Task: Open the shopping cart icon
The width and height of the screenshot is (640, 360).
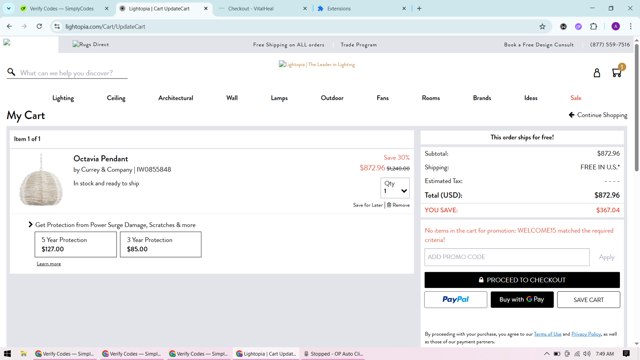Action: pos(617,72)
